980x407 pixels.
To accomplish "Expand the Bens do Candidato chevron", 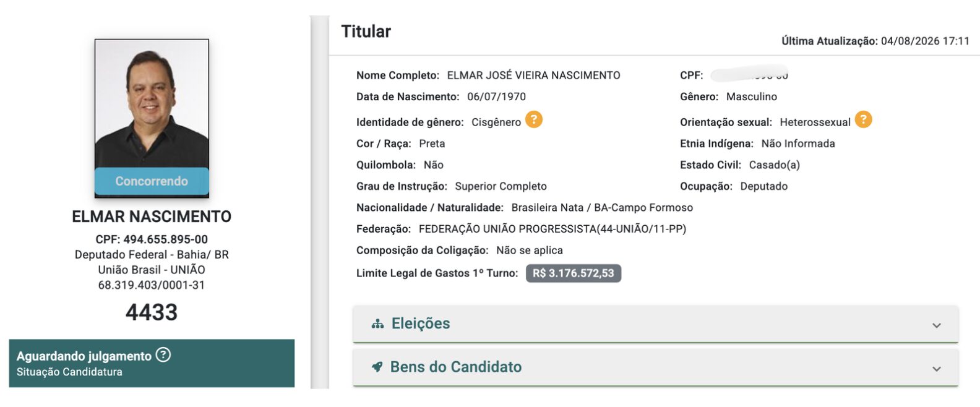I will click(x=937, y=369).
